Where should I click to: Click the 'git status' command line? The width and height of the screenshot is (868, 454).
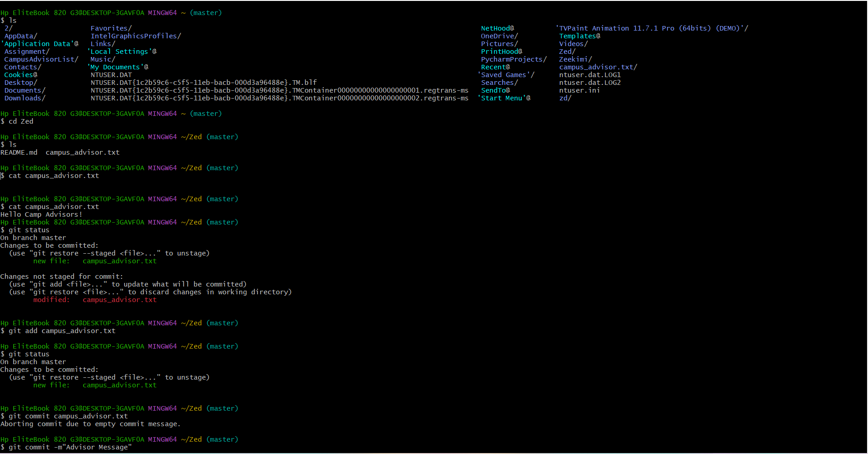click(30, 230)
